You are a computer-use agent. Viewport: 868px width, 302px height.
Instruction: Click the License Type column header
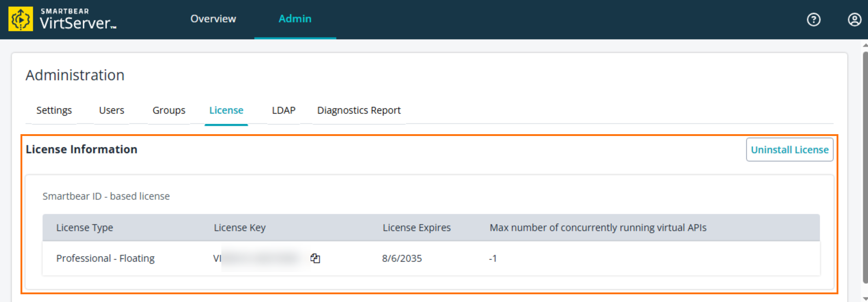click(85, 228)
